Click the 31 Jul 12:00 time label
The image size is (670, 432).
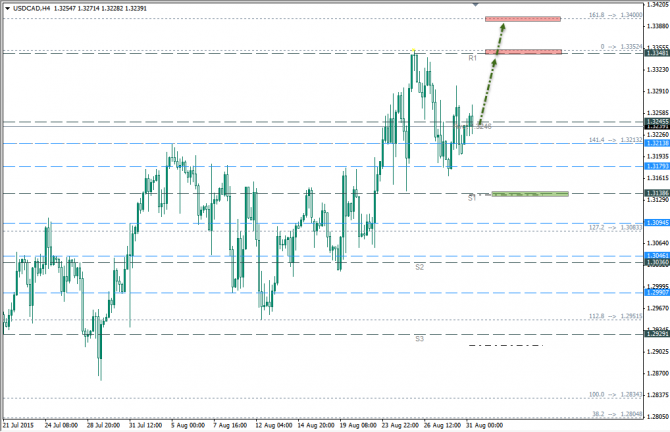click(x=145, y=425)
